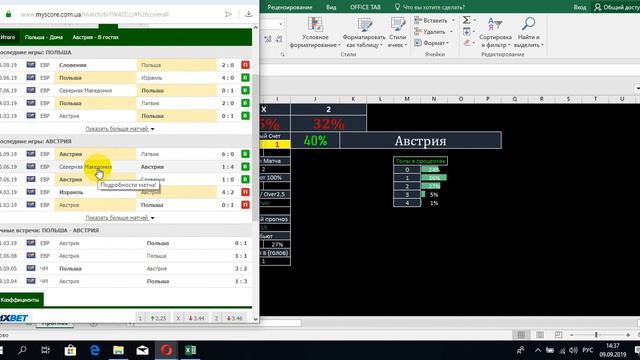Open Microsoft Store from the taskbar

point(70,350)
